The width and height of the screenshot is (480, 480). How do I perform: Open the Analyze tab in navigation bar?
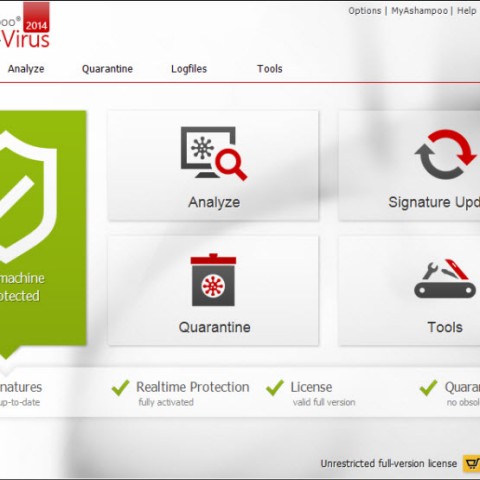coord(26,69)
